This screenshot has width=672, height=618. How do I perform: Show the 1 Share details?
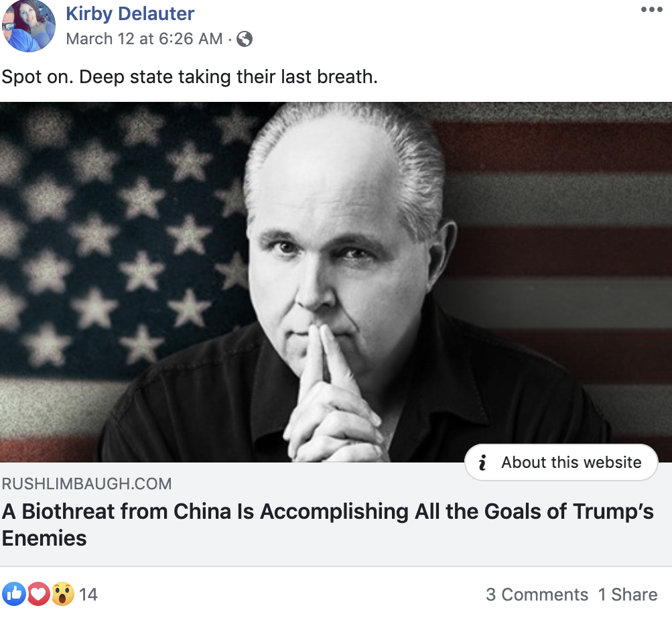627,595
